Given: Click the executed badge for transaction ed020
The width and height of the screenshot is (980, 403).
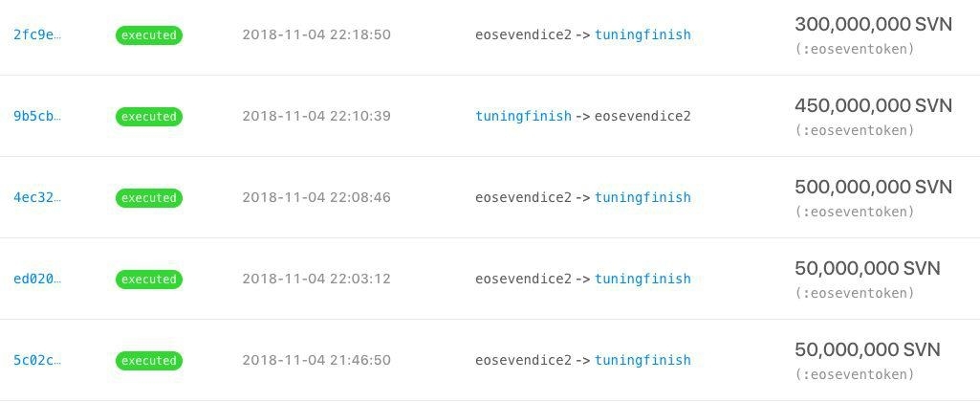Looking at the screenshot, I should tap(148, 280).
